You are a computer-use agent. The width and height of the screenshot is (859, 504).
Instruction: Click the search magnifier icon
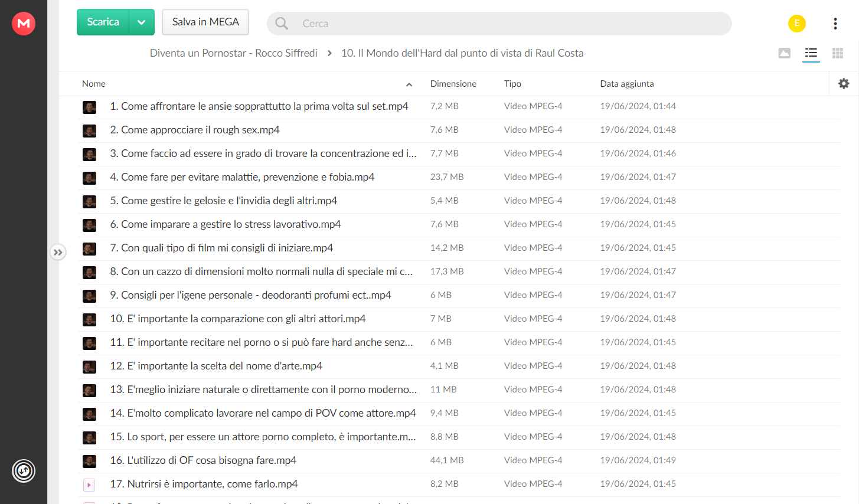click(x=282, y=24)
